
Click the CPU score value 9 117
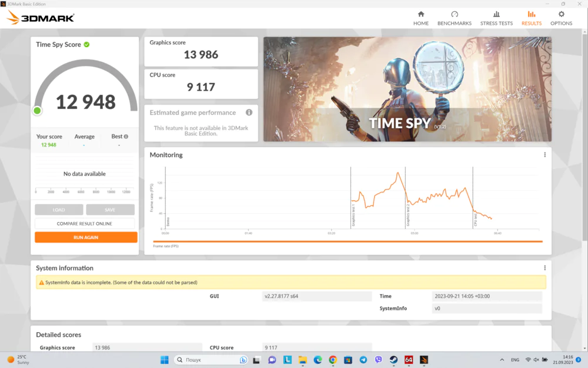201,87
